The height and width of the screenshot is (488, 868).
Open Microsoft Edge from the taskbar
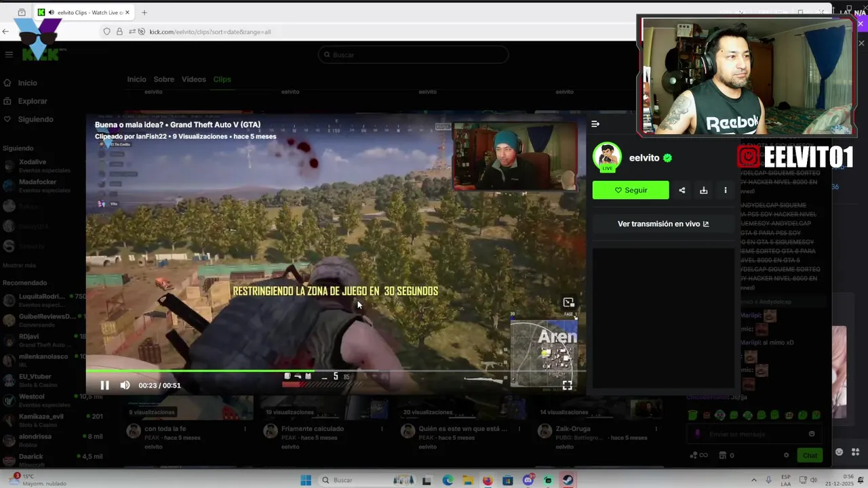point(448,481)
